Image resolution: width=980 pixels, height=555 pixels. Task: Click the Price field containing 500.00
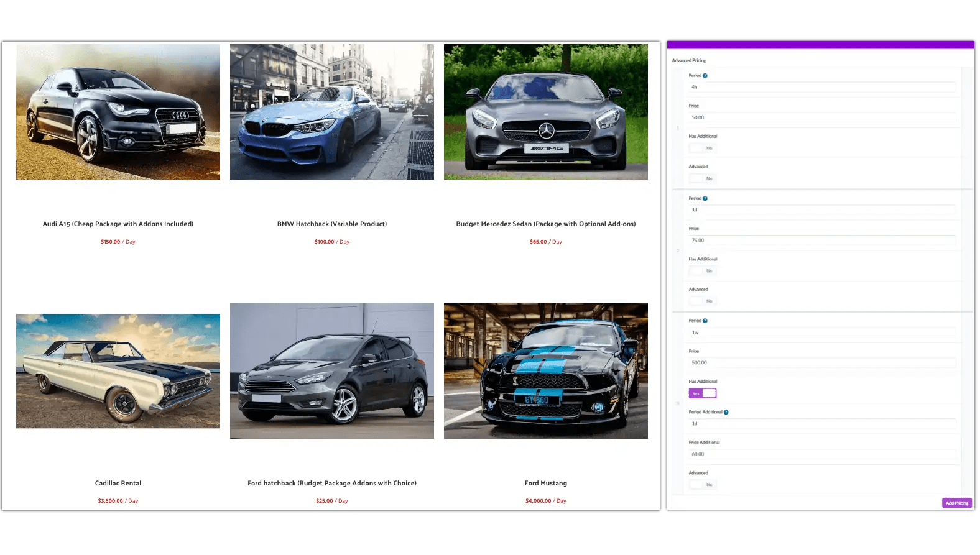[x=822, y=362]
